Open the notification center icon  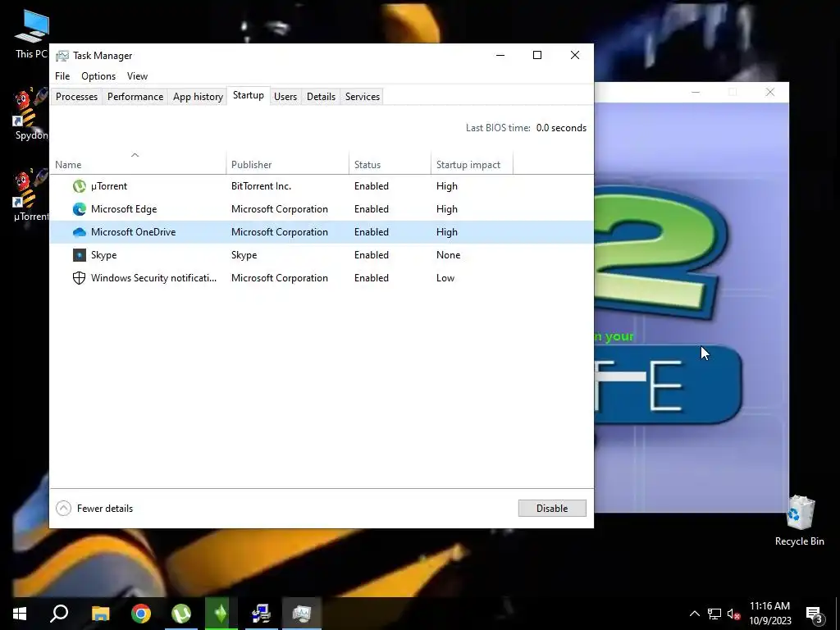click(815, 614)
